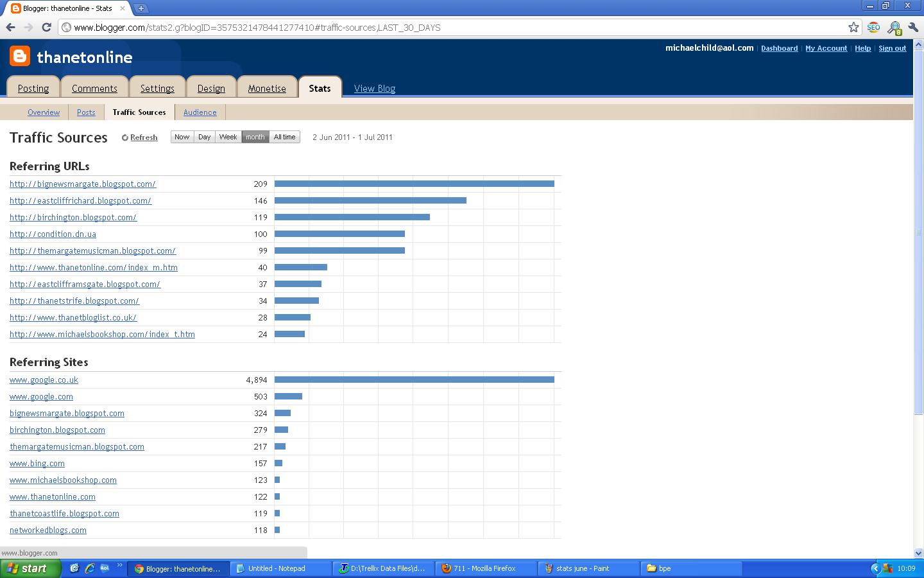
Task: Close the Blogger thanetonline tab
Action: (123, 8)
